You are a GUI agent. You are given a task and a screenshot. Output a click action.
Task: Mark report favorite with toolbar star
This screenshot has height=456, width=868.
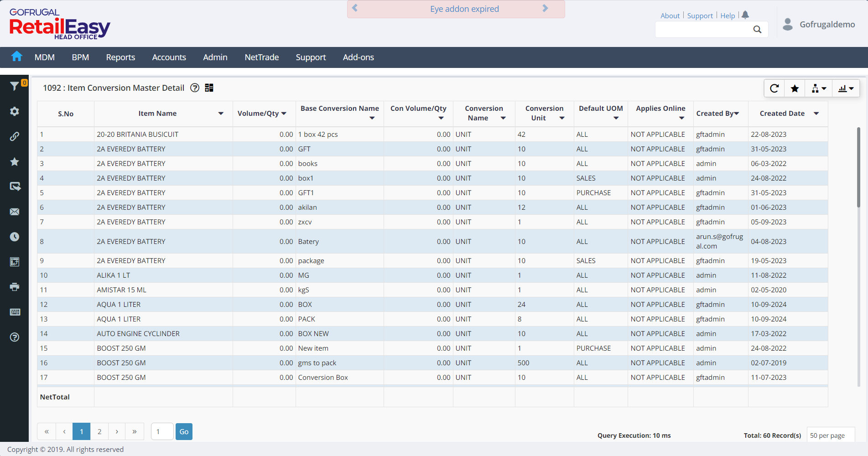pyautogui.click(x=795, y=88)
